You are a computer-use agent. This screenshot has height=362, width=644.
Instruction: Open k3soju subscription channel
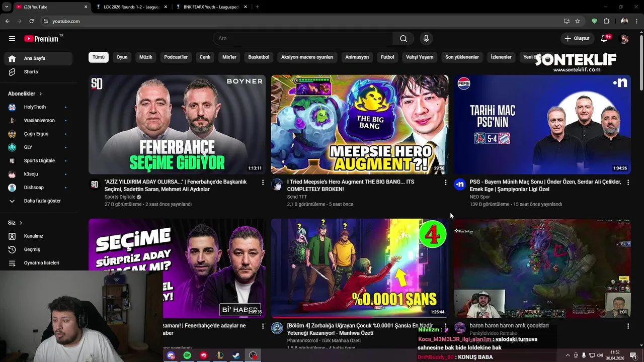[38, 174]
